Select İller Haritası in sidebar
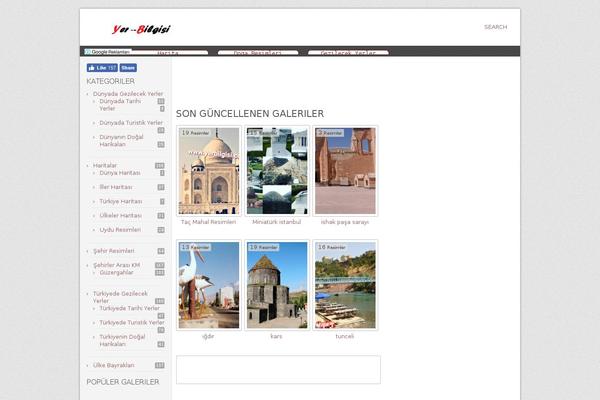Image resolution: width=600 pixels, height=400 pixels. [116, 187]
